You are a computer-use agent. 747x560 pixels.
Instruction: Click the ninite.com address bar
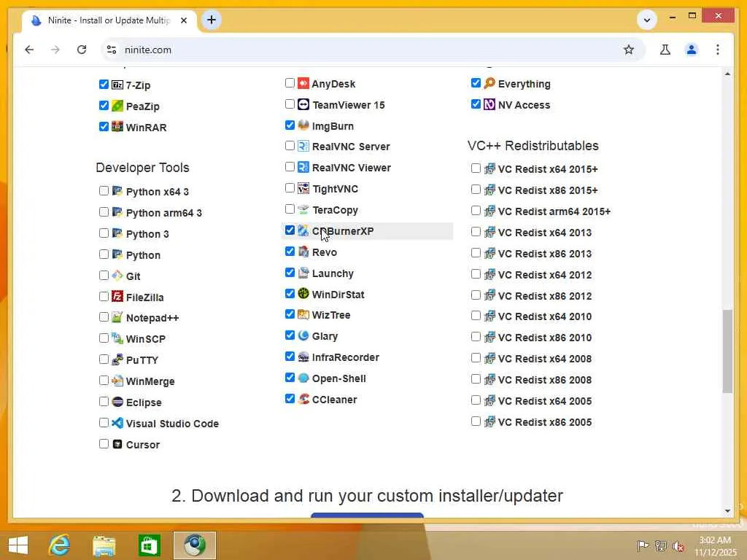(x=373, y=50)
